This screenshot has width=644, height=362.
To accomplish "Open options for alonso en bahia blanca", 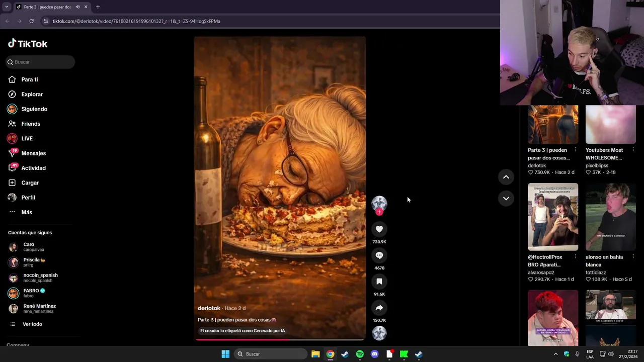I will pos(633,257).
